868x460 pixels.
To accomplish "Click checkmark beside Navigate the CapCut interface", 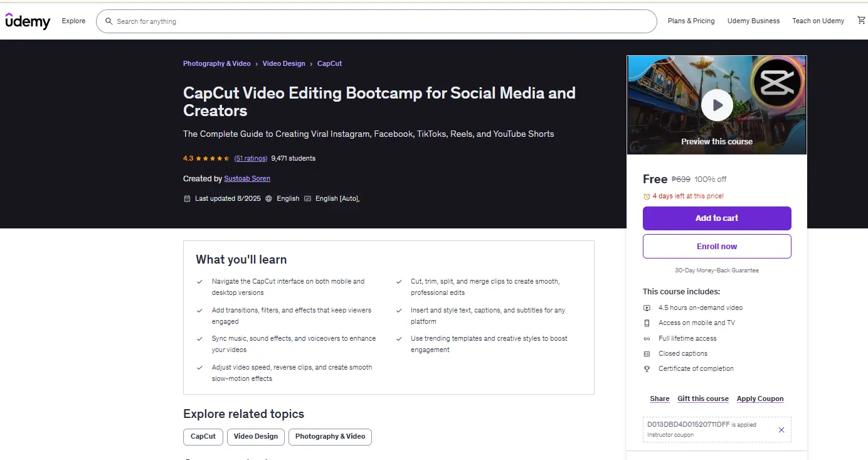I will pos(199,282).
